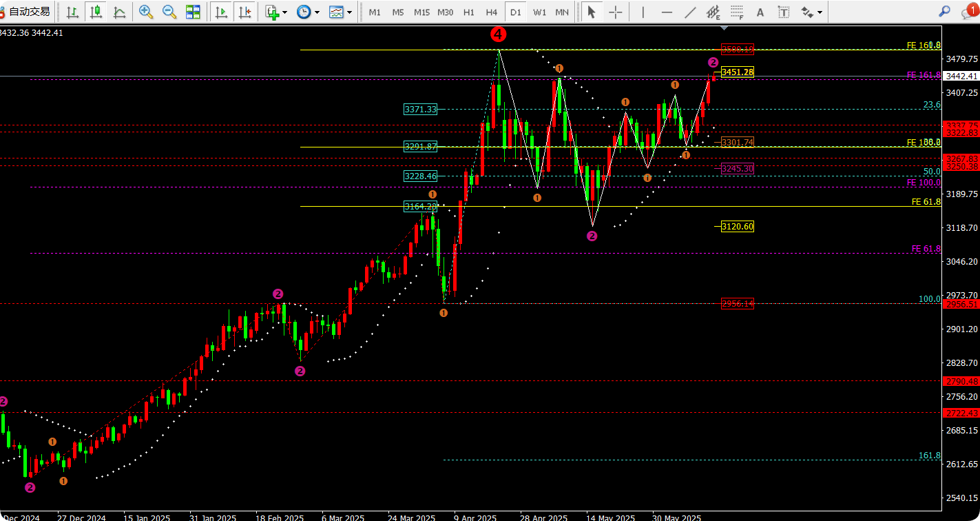Click the cyan 161.8 Fibonacci label

pos(930,456)
